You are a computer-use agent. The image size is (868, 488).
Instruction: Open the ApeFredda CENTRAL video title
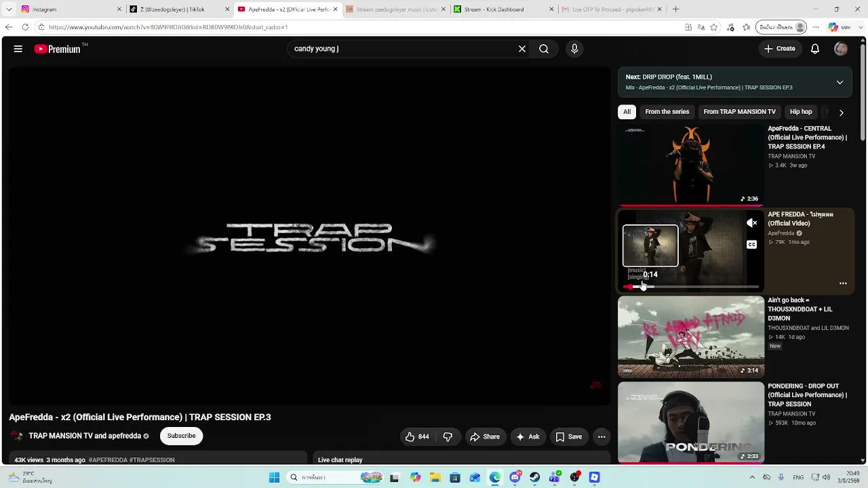(807, 138)
